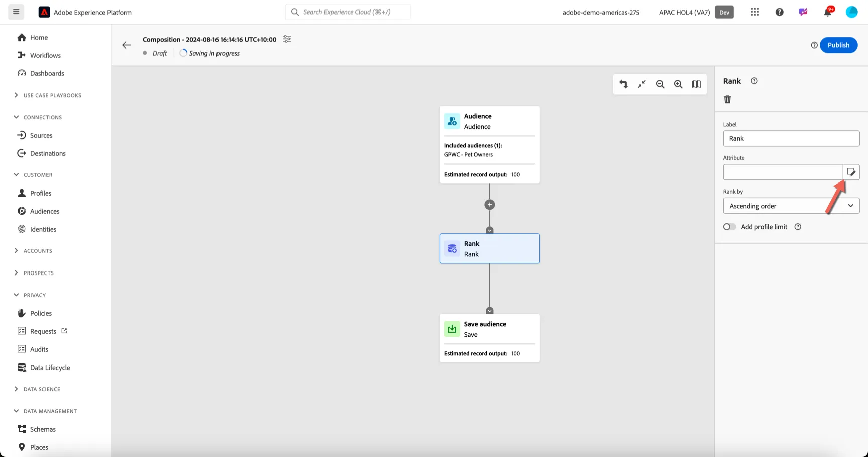
Task: Open Schemas in sidebar
Action: (x=37, y=429)
